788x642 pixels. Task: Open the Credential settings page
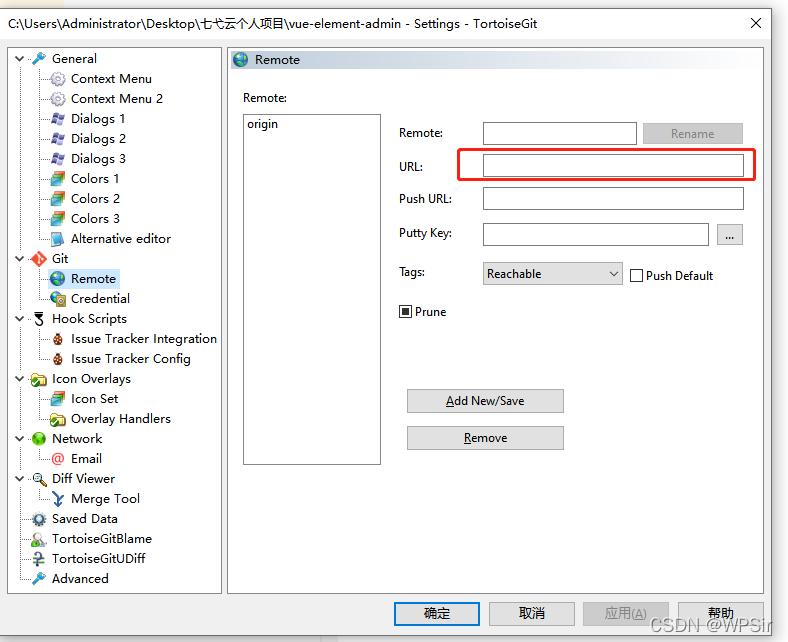pos(100,299)
